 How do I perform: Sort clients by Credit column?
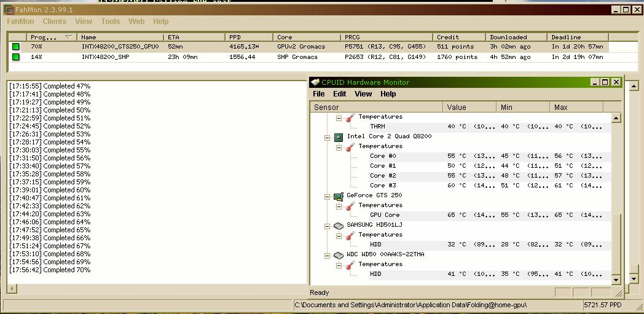(x=459, y=37)
